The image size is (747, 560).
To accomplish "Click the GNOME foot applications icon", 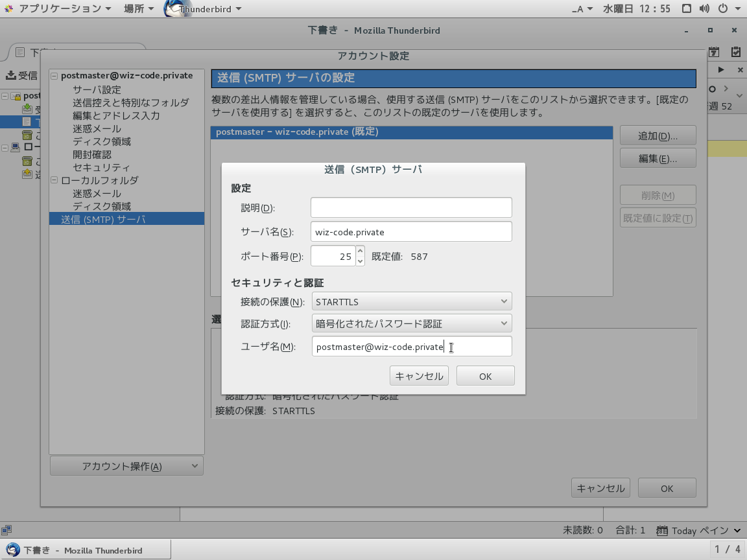I will click(8, 8).
